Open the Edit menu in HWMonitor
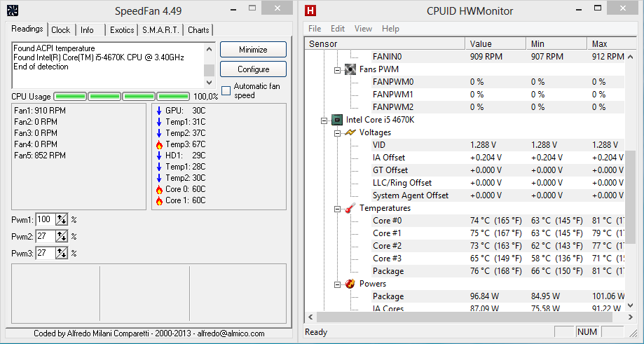This screenshot has height=344, width=644. click(338, 29)
